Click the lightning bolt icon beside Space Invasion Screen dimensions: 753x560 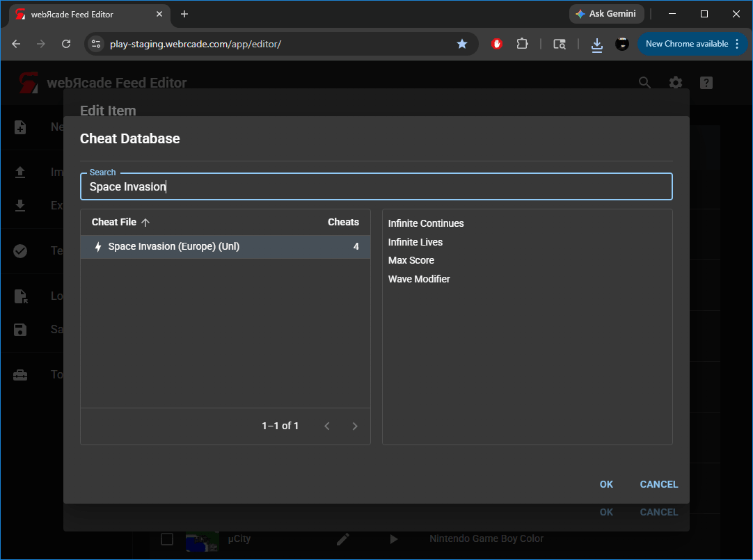(x=98, y=247)
